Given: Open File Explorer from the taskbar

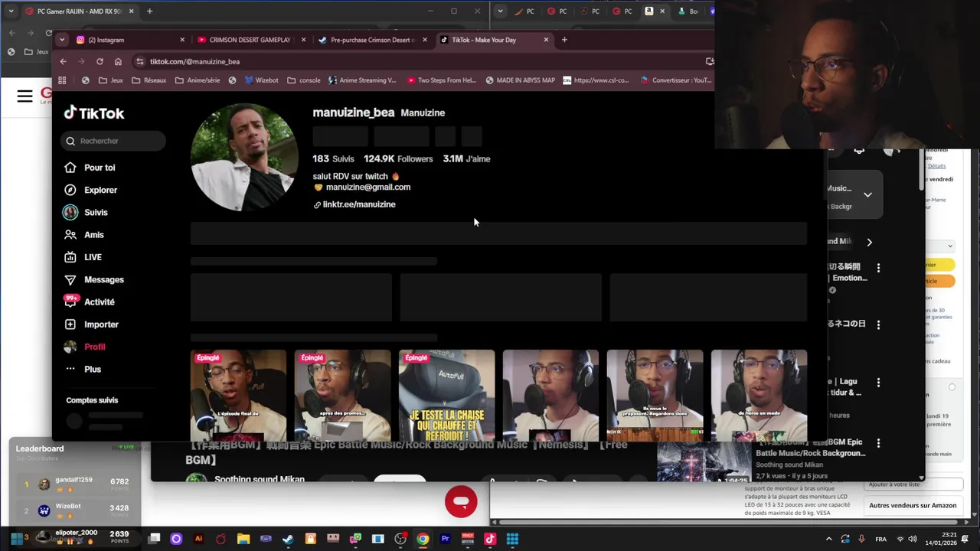Looking at the screenshot, I should 243,539.
